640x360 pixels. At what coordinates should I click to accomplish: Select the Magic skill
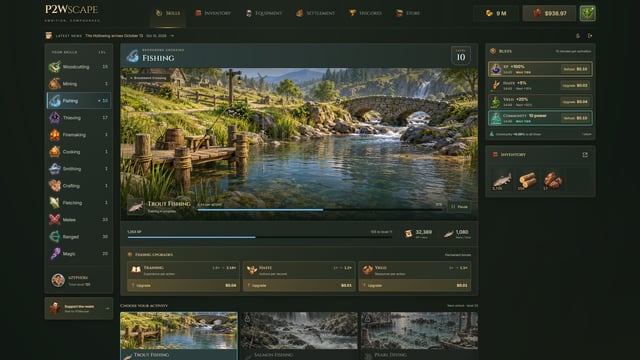tap(79, 254)
